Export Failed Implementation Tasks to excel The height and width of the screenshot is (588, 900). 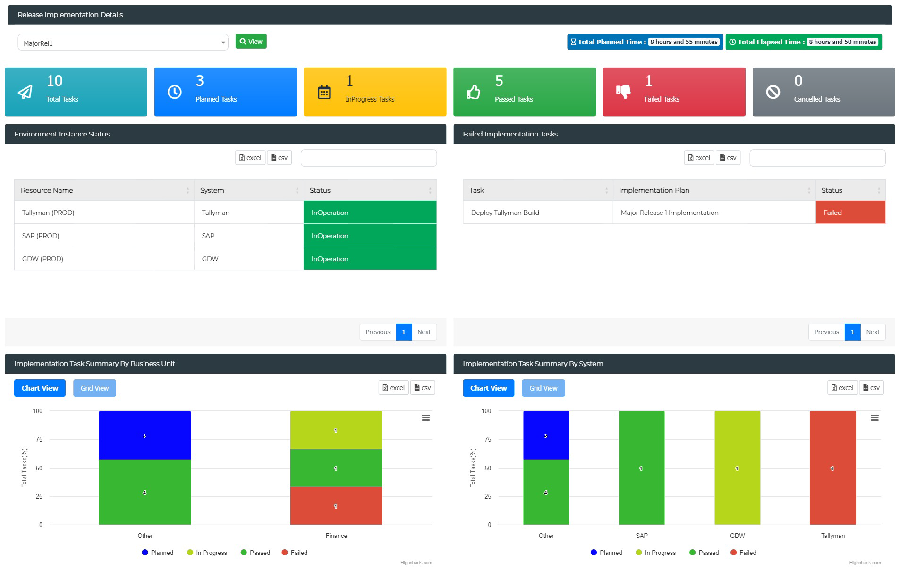tap(699, 158)
